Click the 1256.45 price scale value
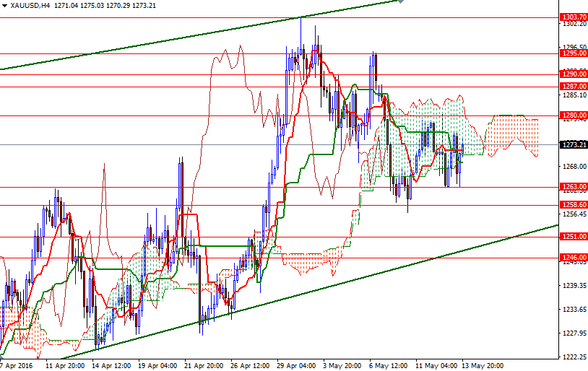Screen dimensions: 588x371 click(574, 214)
